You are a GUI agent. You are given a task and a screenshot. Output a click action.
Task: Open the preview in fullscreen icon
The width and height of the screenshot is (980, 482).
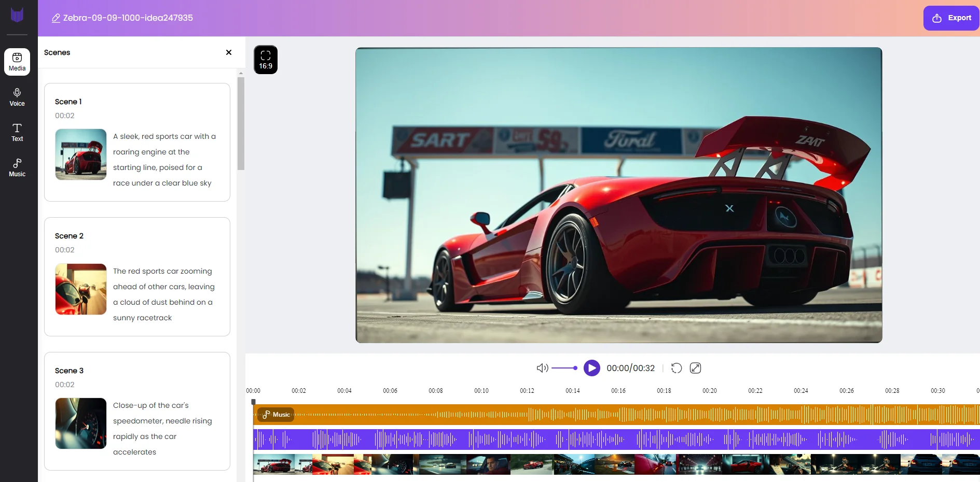click(696, 368)
